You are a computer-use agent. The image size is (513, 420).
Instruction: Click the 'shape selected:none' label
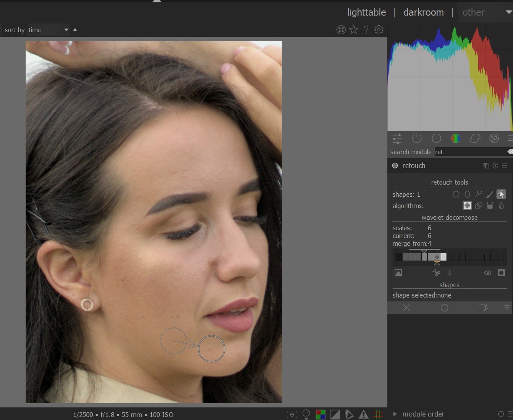click(422, 295)
